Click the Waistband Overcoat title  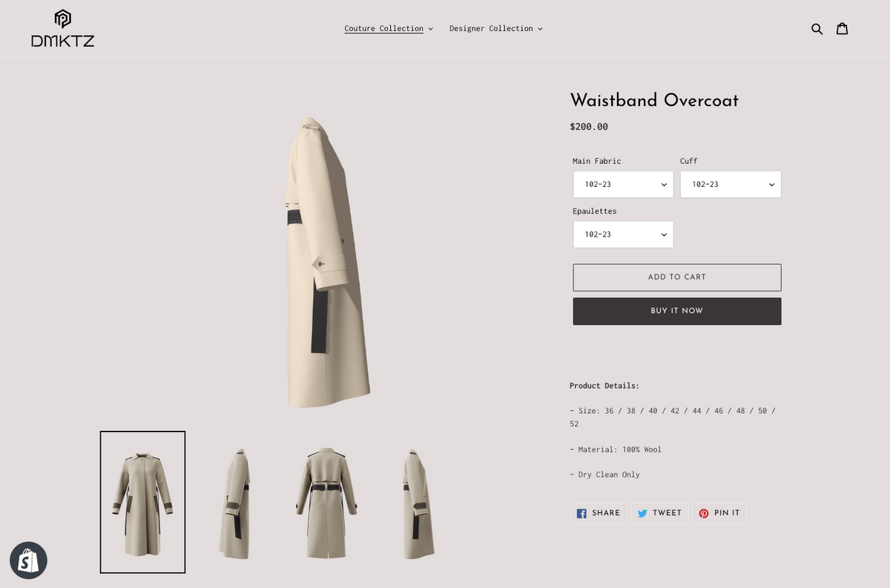(x=654, y=100)
